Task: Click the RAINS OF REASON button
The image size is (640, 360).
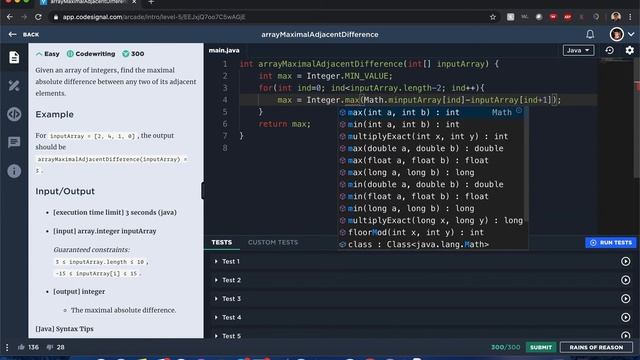Action: click(596, 347)
